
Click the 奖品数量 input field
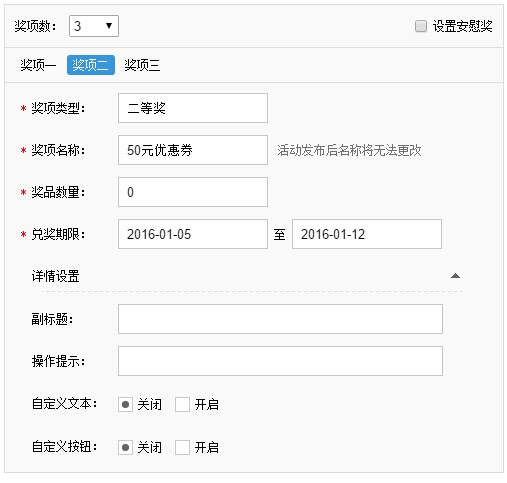193,192
